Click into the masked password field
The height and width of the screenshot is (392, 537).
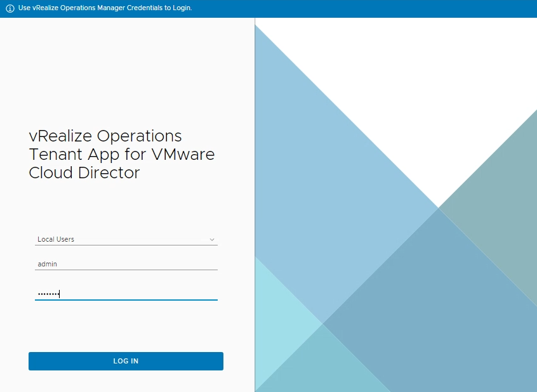click(126, 294)
